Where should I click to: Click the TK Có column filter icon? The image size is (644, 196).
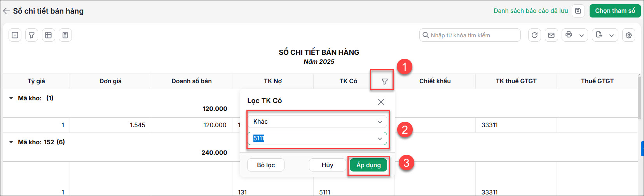pyautogui.click(x=384, y=81)
